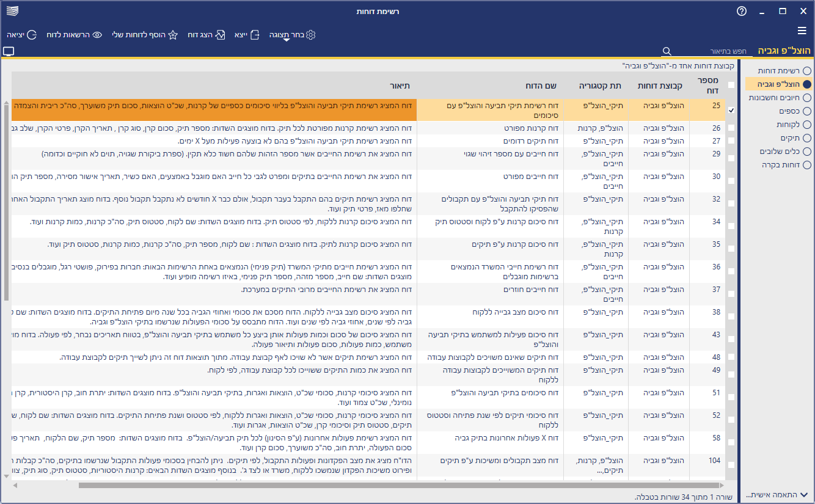Select the הוצל"פ וגביה radio option
815x504 pixels.
pos(806,84)
